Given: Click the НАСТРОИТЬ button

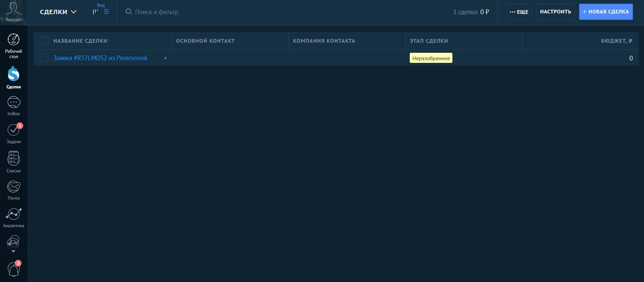Looking at the screenshot, I should (555, 12).
